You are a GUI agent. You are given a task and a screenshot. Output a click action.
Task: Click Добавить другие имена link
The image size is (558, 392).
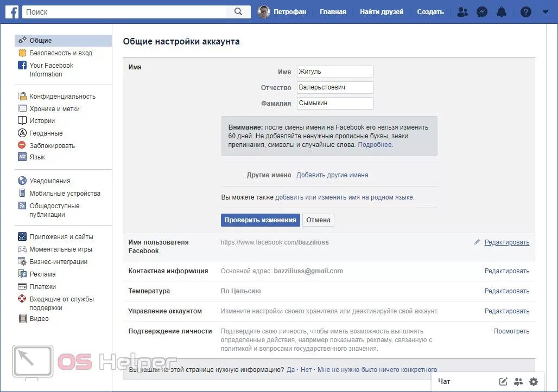click(332, 175)
